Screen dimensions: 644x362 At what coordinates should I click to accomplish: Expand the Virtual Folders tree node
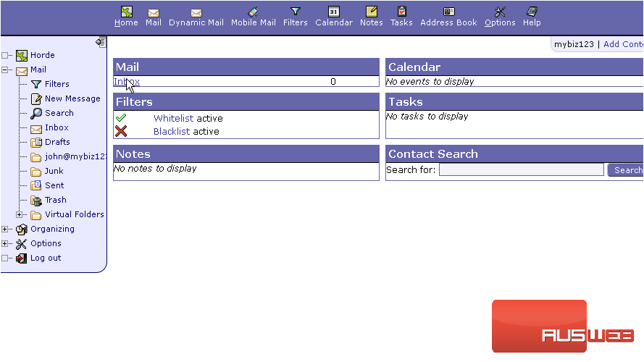[x=20, y=215]
